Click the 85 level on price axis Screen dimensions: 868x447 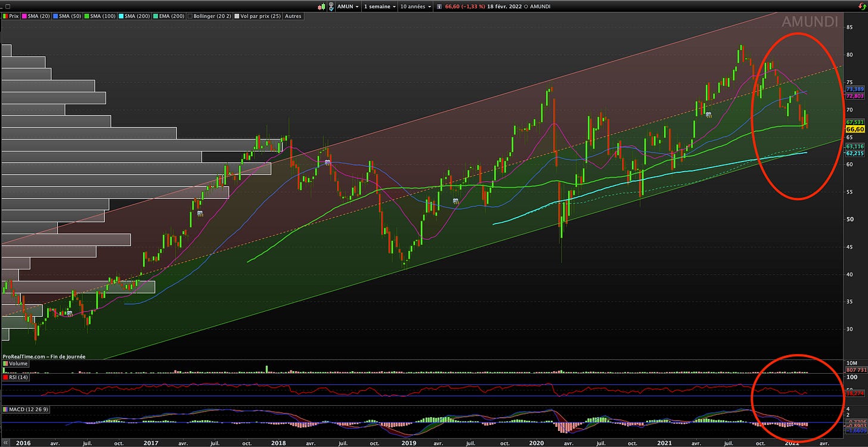850,27
